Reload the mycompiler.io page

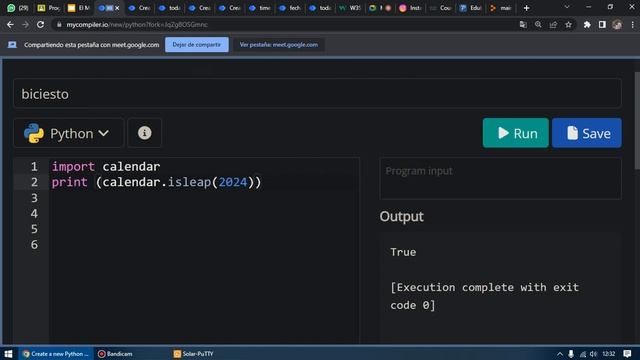point(40,24)
